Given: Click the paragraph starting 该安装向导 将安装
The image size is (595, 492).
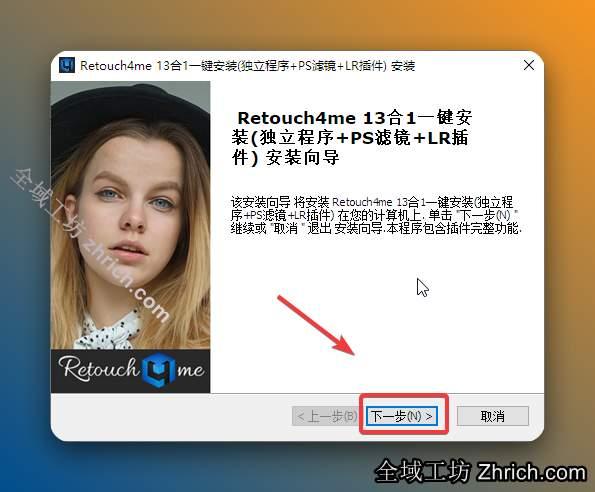Looking at the screenshot, I should (376, 215).
